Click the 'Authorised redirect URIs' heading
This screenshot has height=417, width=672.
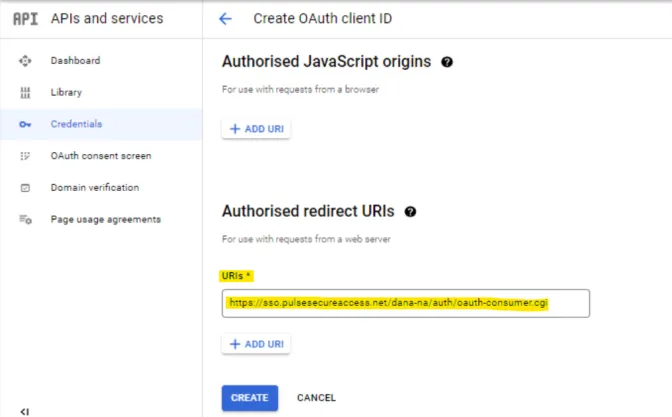pos(308,211)
